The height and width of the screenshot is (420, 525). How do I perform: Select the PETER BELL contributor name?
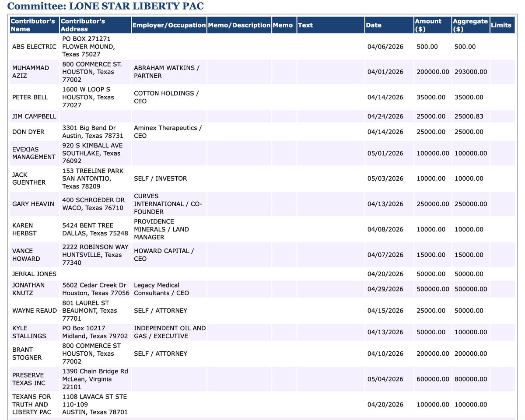pos(30,97)
